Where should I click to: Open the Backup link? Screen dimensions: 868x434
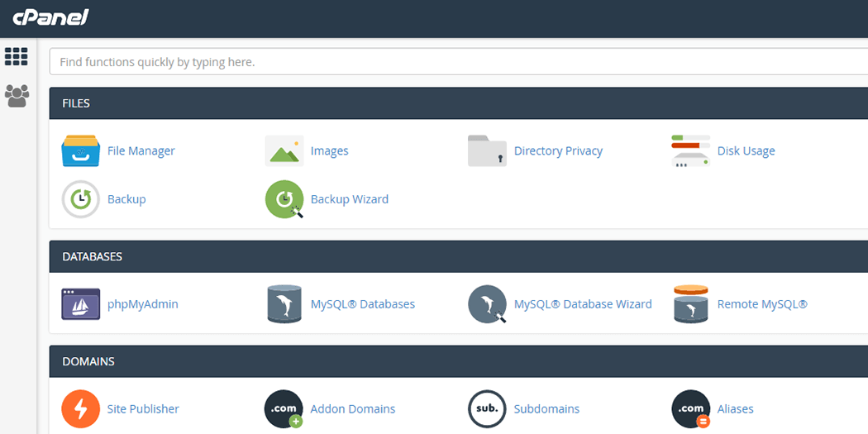tap(126, 199)
